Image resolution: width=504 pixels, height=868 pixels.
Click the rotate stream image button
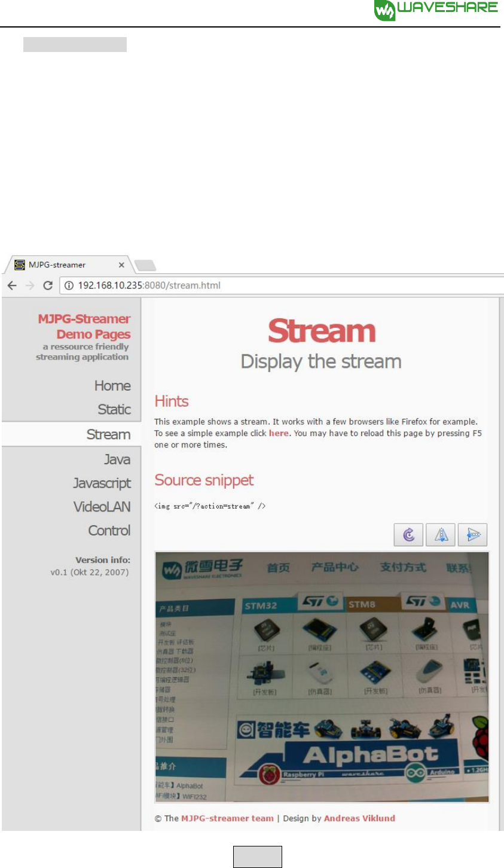click(408, 535)
